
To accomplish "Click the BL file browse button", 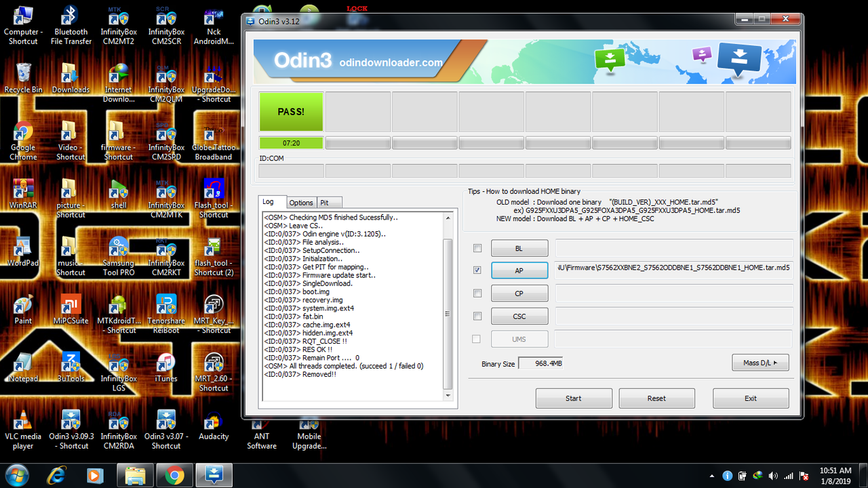I will click(x=519, y=249).
